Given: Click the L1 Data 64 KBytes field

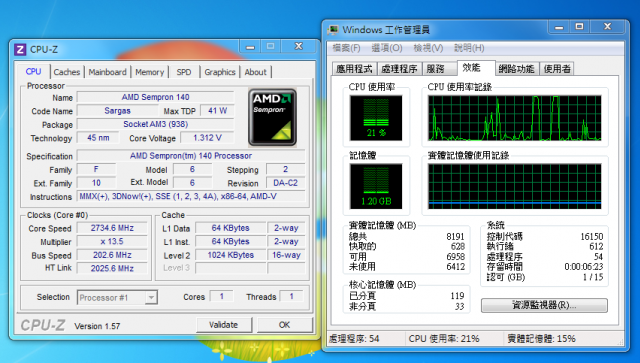Looking at the screenshot, I should 230,228.
